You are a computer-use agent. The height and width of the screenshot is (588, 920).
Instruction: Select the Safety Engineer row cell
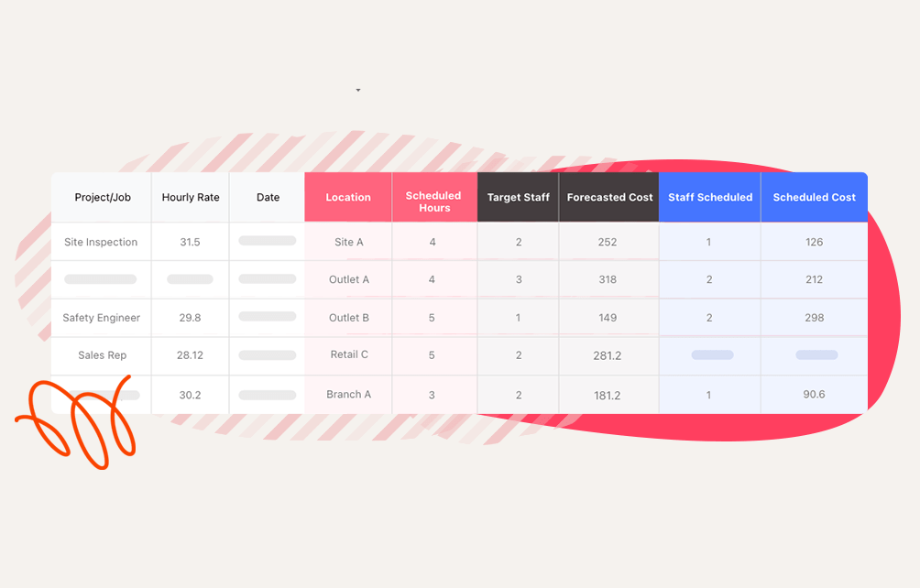(x=101, y=318)
